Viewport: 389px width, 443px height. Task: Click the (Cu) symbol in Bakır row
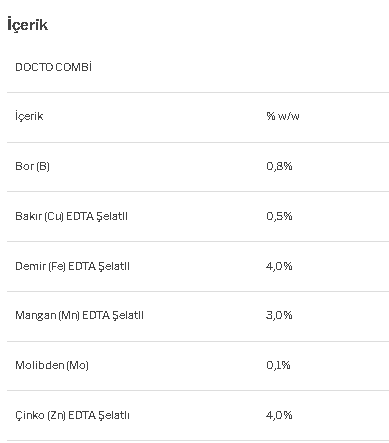point(54,216)
